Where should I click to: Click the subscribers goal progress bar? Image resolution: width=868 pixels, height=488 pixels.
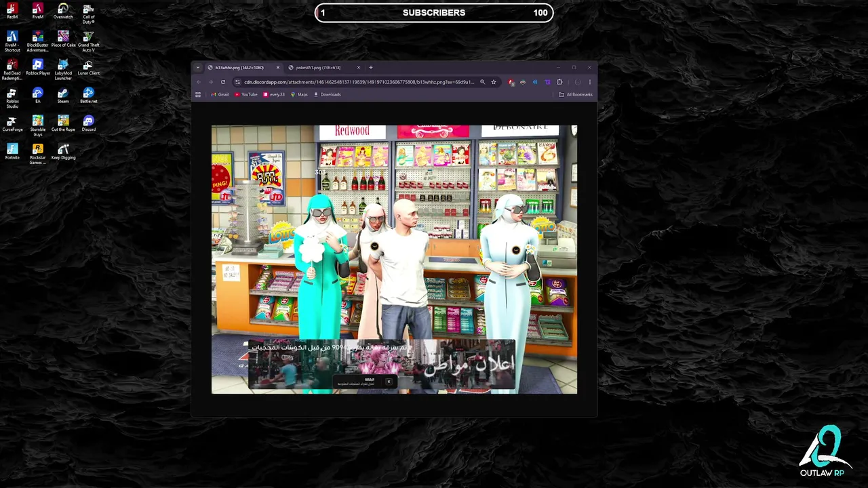pyautogui.click(x=434, y=13)
